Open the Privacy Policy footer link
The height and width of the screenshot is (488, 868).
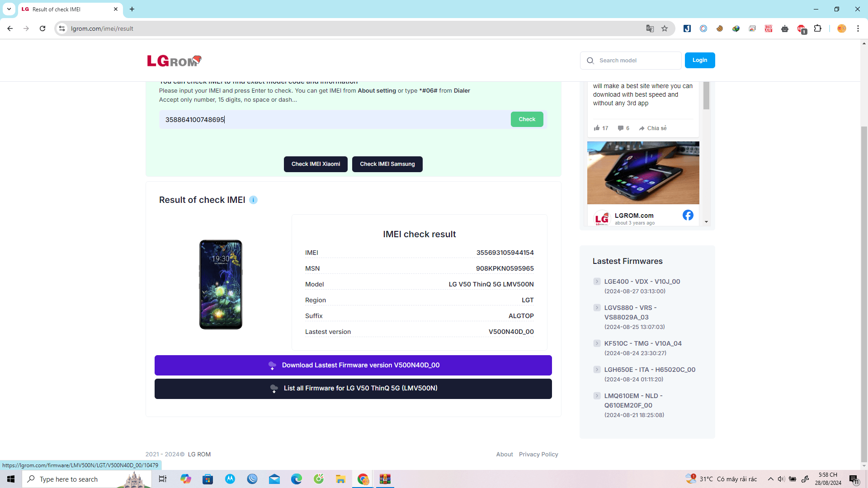pos(538,454)
